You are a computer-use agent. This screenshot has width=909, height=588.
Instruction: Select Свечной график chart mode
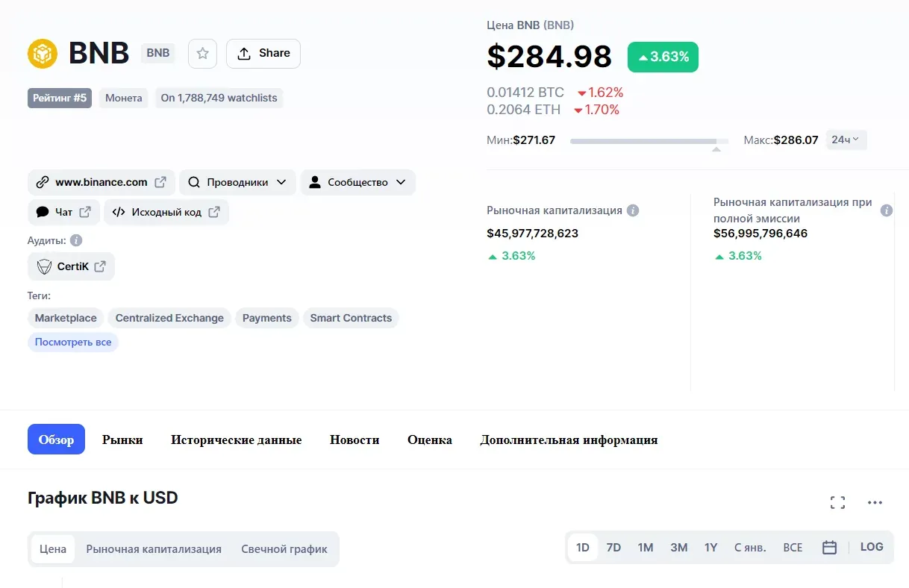(x=284, y=549)
